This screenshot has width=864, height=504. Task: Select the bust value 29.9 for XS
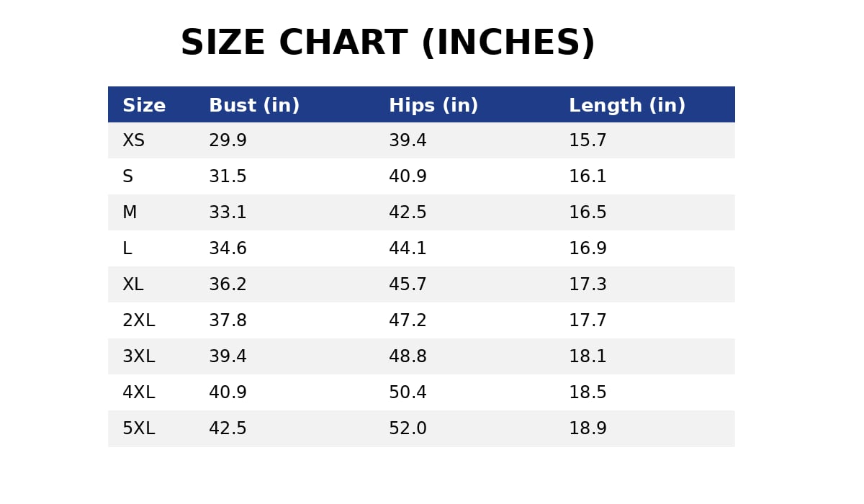(228, 141)
